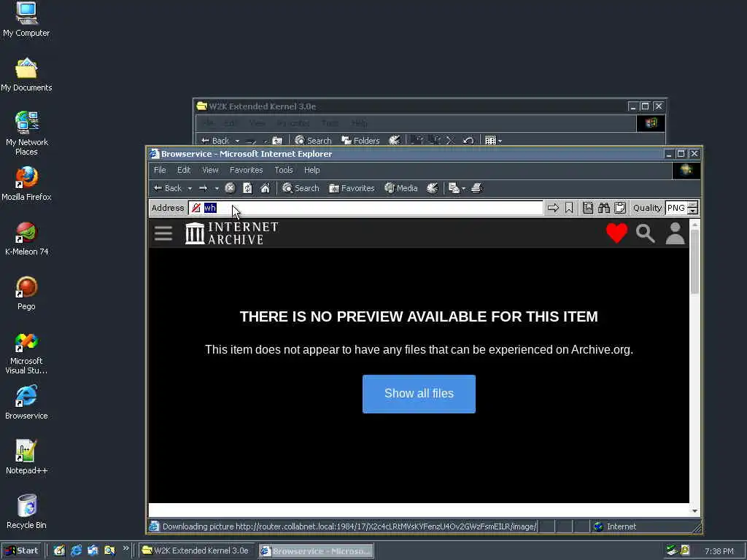
Task: Click the History icon next to Media
Action: point(433,188)
